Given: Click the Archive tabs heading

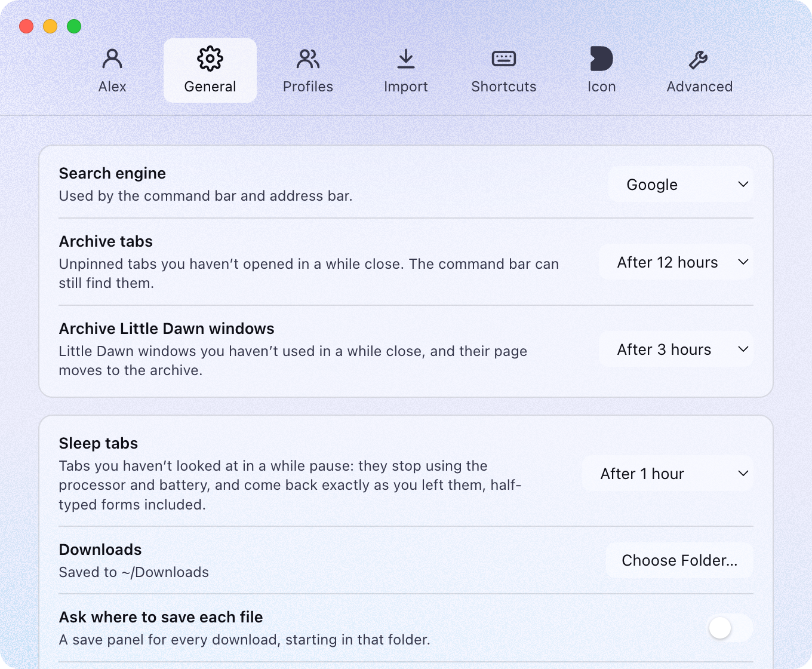Looking at the screenshot, I should click(x=106, y=241).
